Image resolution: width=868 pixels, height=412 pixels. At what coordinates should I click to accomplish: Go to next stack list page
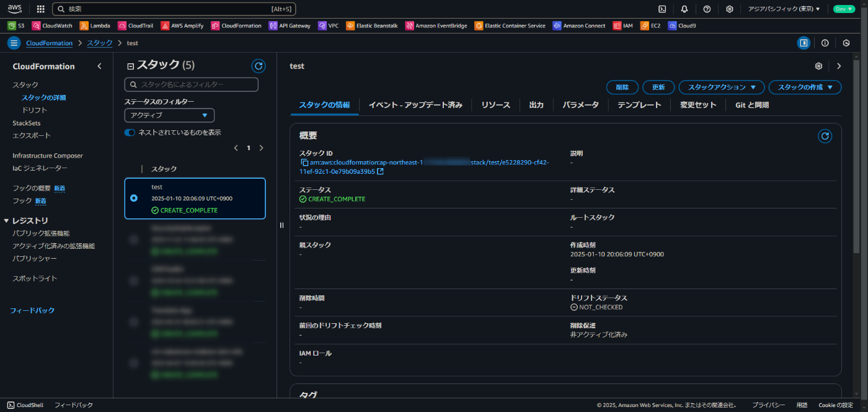click(x=261, y=148)
